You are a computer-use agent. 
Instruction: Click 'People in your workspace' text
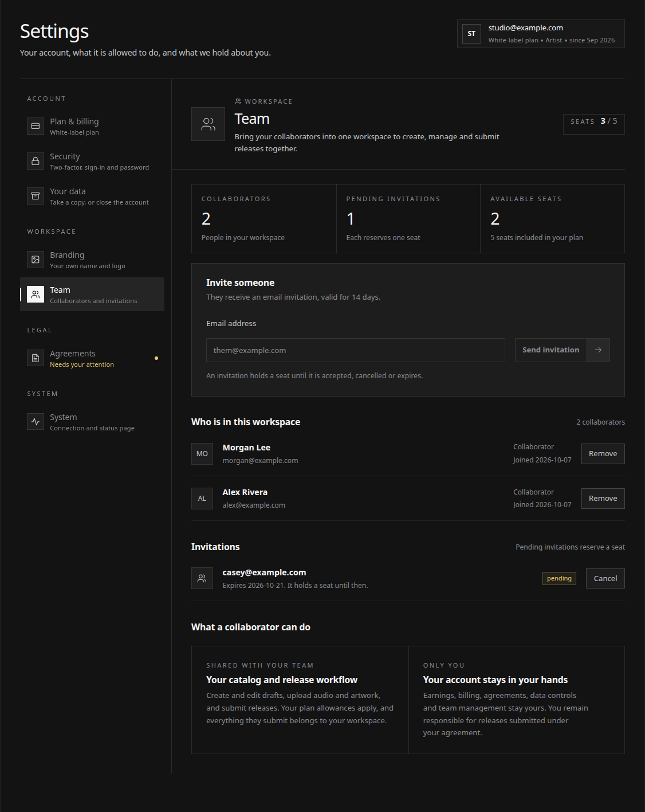tap(243, 238)
